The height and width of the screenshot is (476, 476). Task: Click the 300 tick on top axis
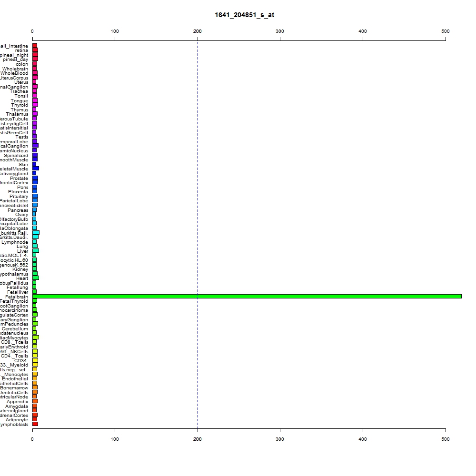coord(280,31)
